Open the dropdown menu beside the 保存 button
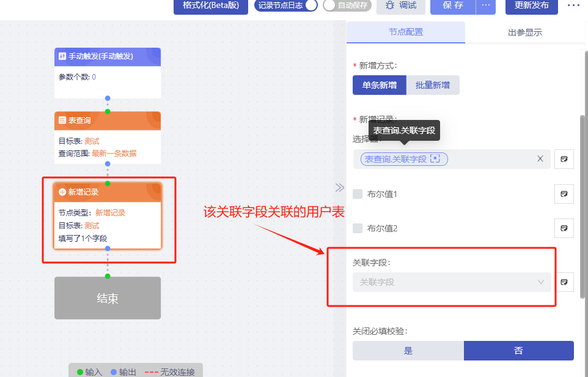588x377 pixels. [x=486, y=6]
